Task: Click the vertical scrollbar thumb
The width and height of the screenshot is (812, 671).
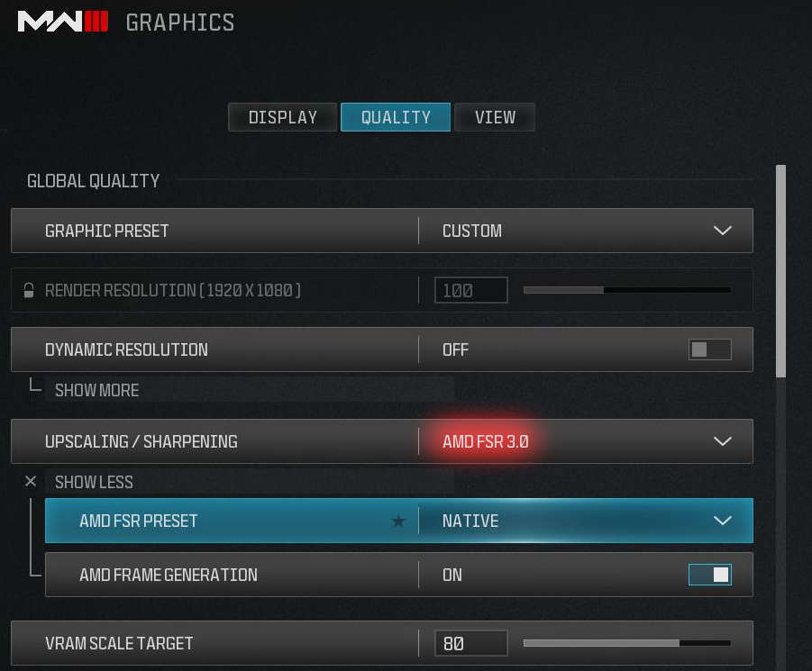Action: (x=781, y=271)
